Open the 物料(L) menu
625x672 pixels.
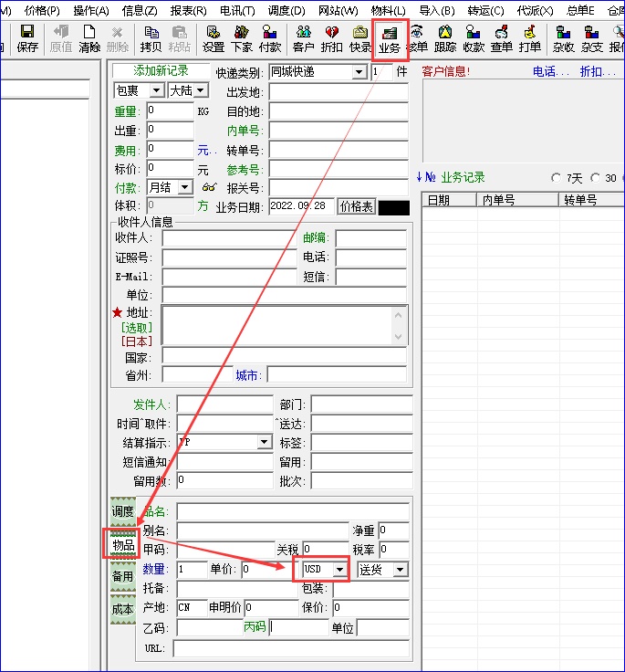tap(388, 10)
